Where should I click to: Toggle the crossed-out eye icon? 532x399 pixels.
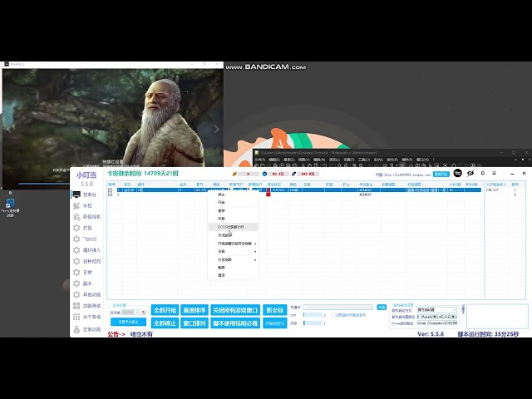[x=470, y=174]
